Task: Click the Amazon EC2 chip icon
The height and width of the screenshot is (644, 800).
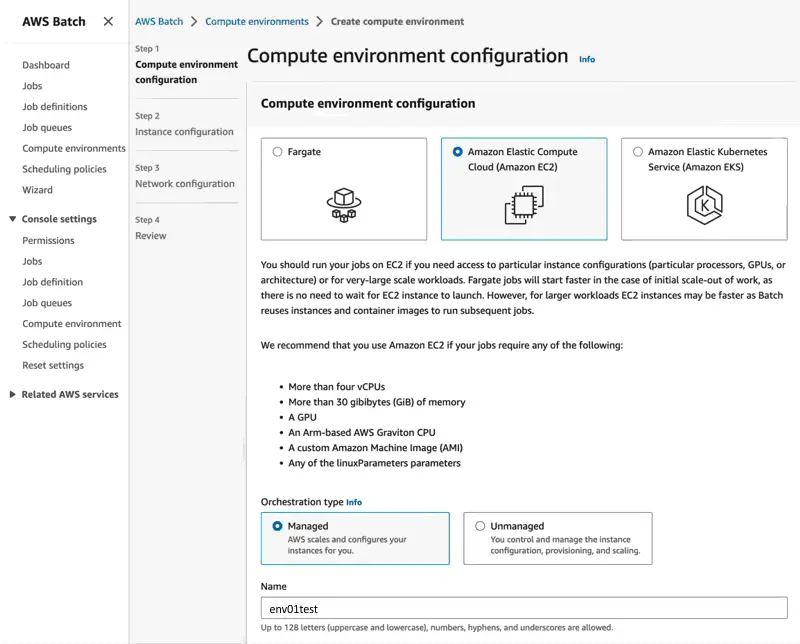Action: pyautogui.click(x=524, y=205)
